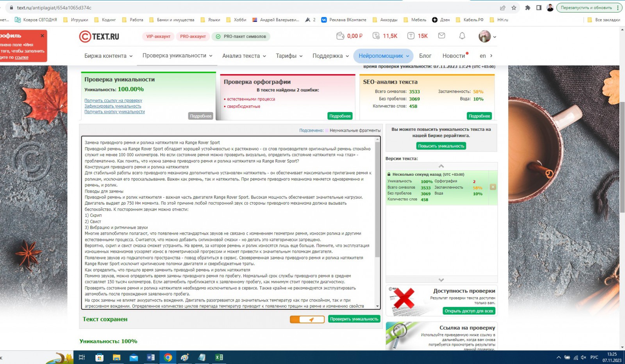
Task: Launch Microsoft Store from the taskbar
Action: 99,357
